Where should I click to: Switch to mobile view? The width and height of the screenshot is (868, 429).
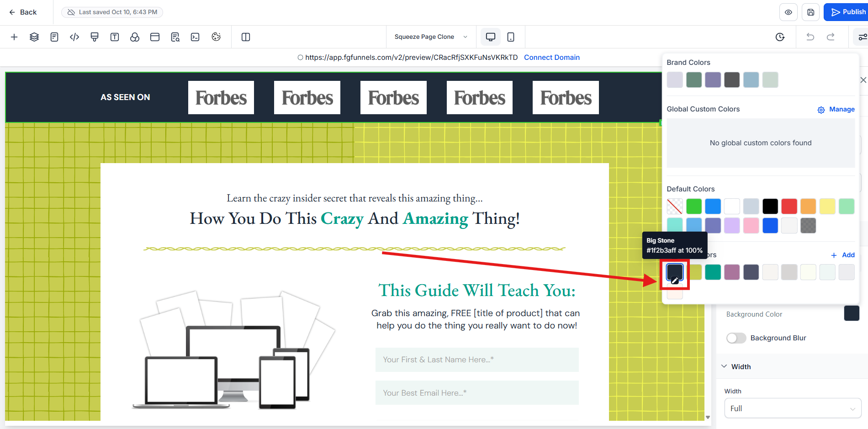(511, 37)
